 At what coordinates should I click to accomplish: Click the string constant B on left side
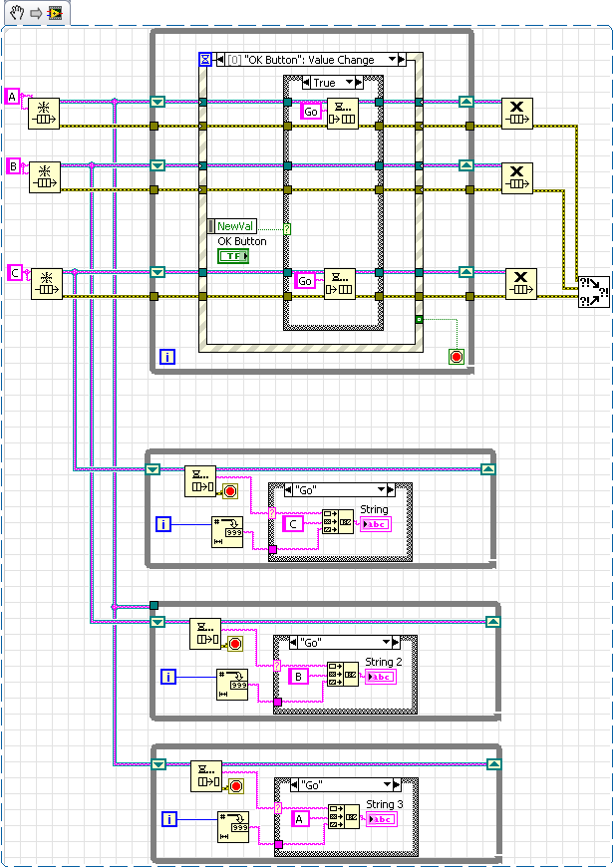(x=13, y=165)
